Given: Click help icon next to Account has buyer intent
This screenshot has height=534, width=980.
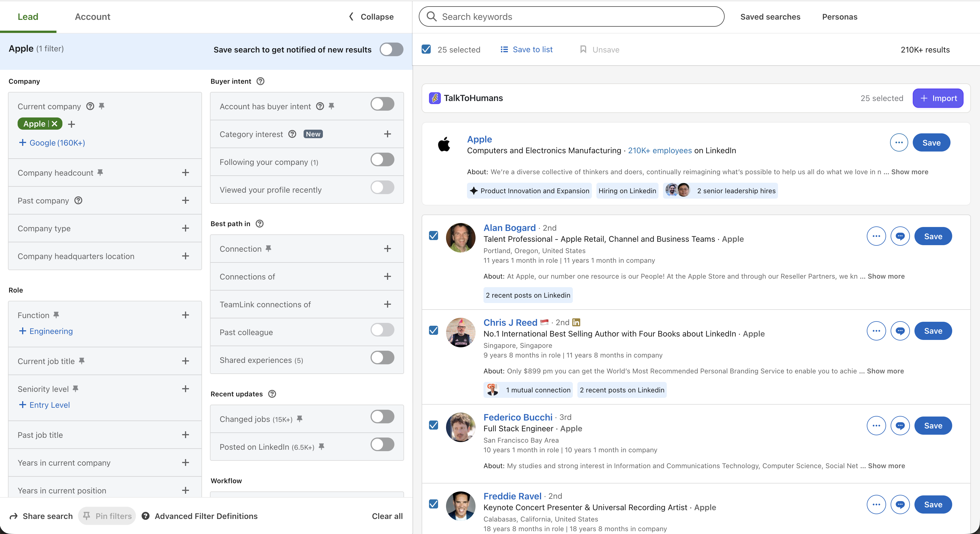Looking at the screenshot, I should click(x=320, y=106).
